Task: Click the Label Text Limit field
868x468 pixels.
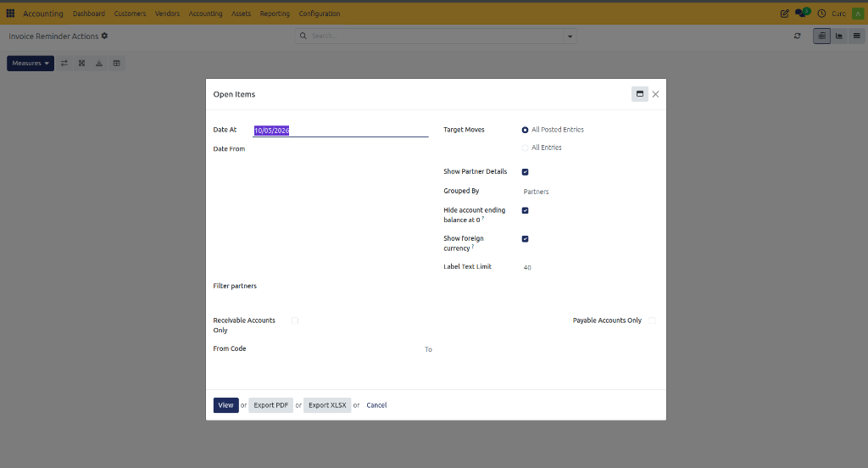Action: tap(590, 268)
